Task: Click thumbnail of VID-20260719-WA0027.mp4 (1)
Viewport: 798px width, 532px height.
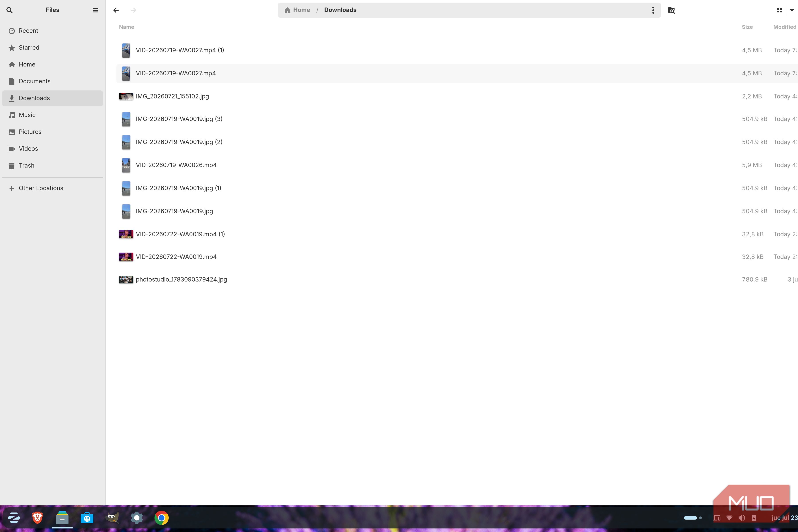Action: coord(126,51)
